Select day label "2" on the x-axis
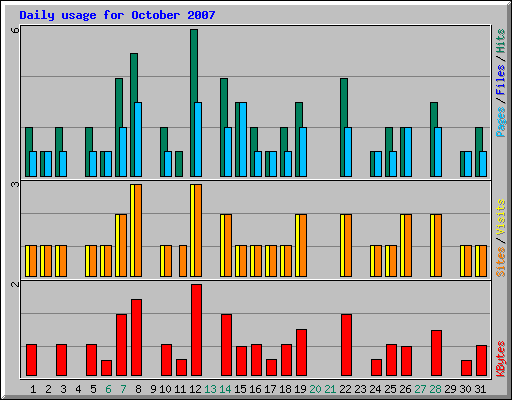This screenshot has width=512, height=400. pos(48,389)
